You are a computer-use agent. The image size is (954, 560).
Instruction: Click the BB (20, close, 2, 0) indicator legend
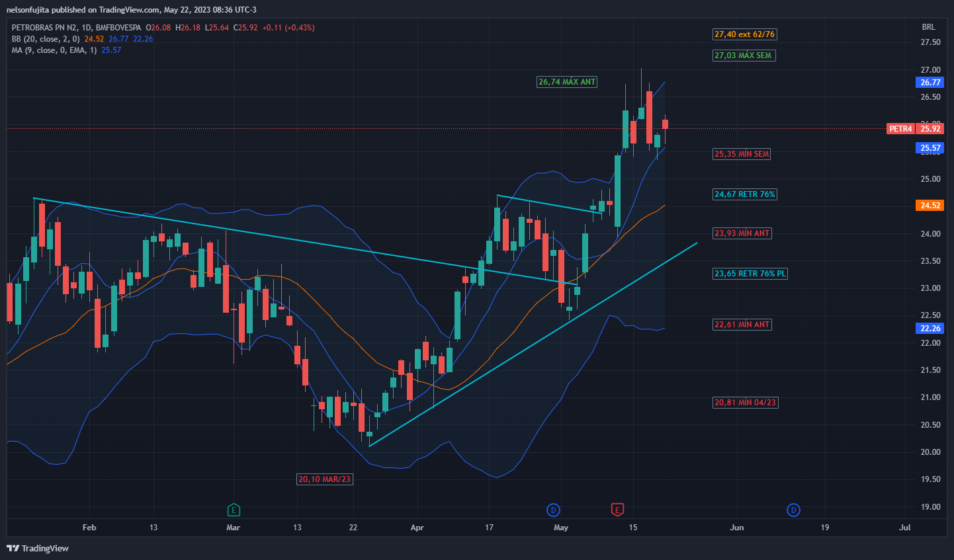(46, 39)
